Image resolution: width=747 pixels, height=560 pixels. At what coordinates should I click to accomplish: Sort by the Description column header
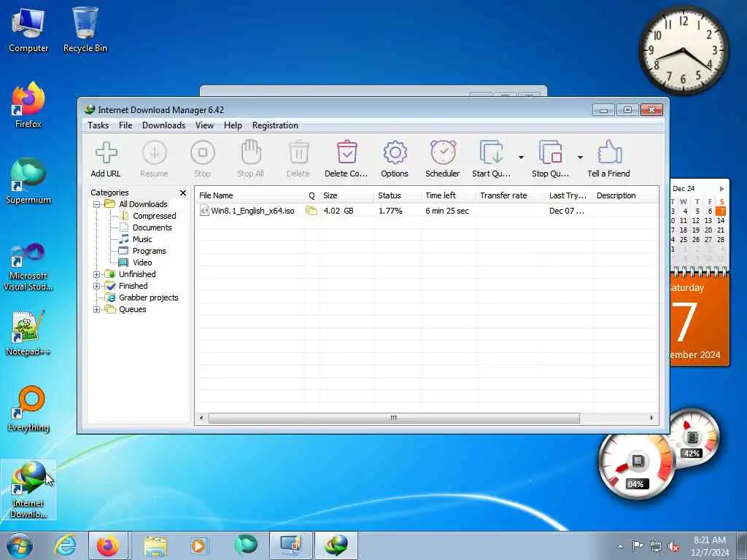point(625,195)
